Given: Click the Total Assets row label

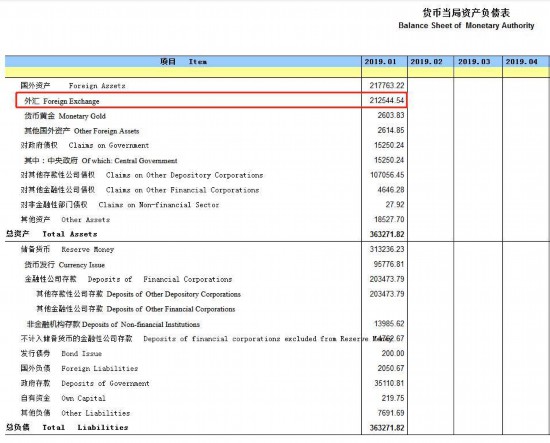Looking at the screenshot, I should pyautogui.click(x=52, y=234).
